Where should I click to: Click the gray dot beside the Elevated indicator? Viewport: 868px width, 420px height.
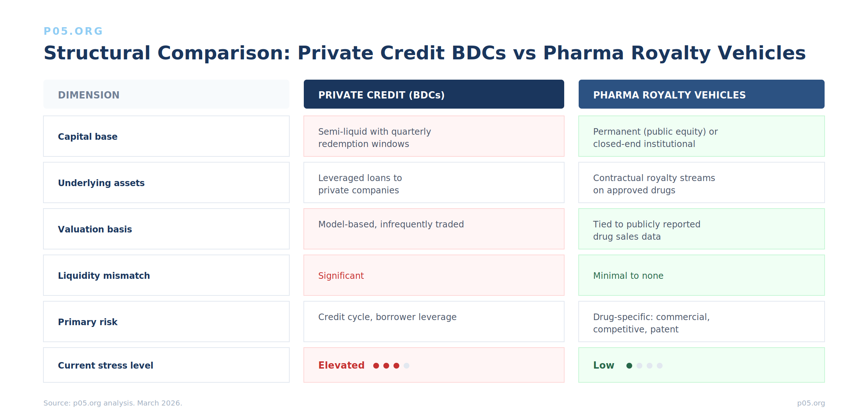[407, 366]
